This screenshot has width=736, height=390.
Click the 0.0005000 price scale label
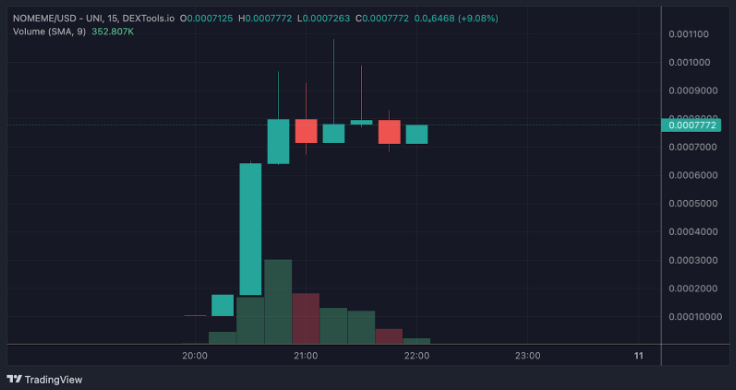693,204
